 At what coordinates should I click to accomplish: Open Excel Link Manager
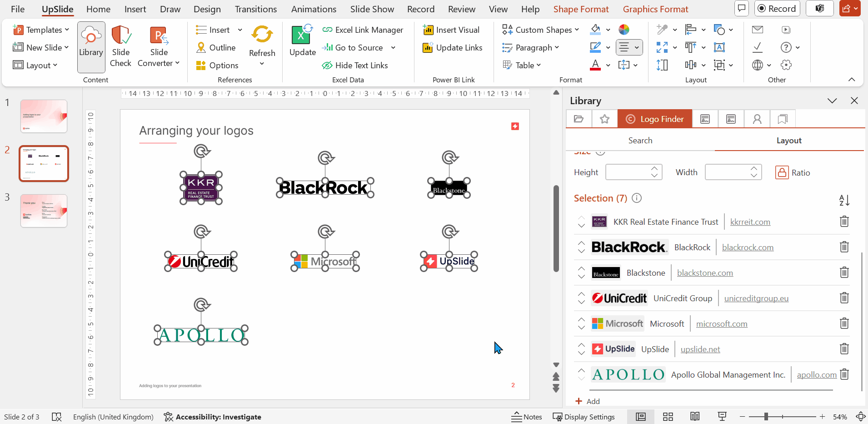tap(363, 30)
